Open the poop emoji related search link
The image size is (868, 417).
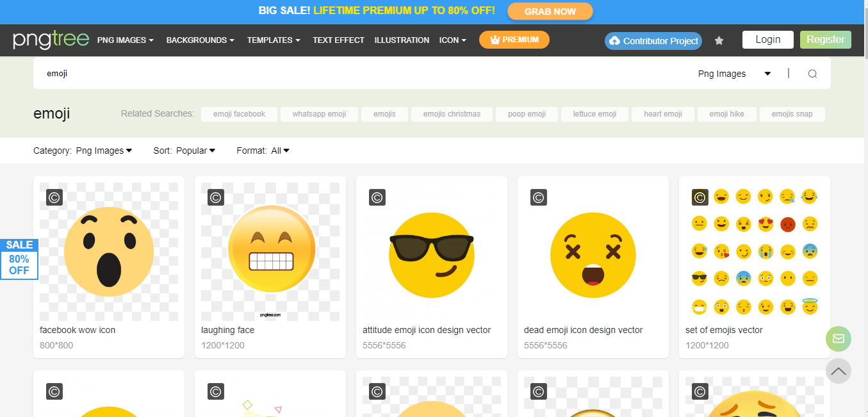coord(527,114)
